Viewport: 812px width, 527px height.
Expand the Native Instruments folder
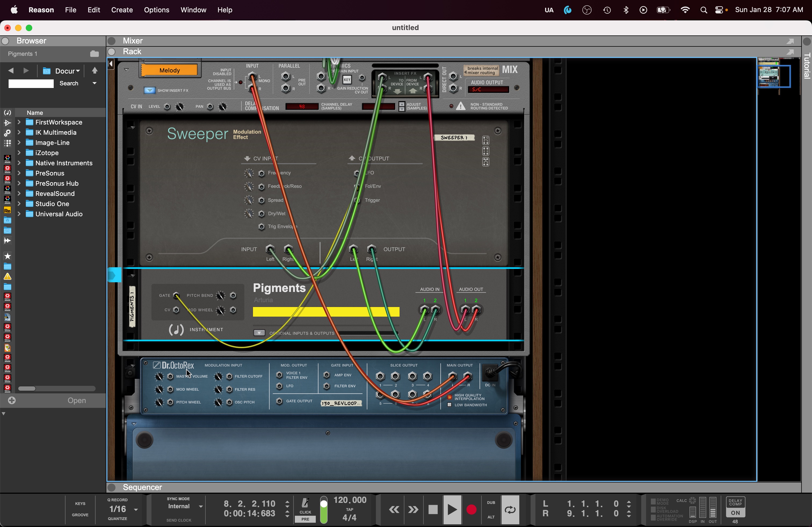(19, 163)
